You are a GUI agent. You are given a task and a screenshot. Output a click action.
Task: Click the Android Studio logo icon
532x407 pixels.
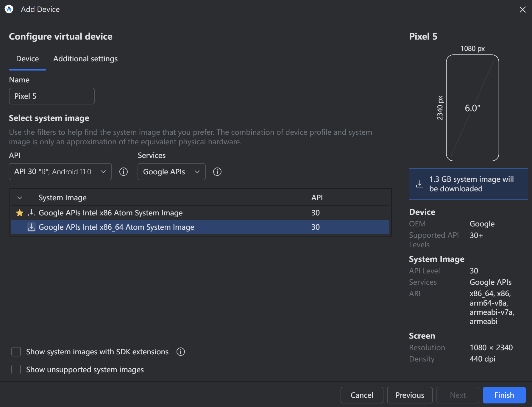pos(9,9)
